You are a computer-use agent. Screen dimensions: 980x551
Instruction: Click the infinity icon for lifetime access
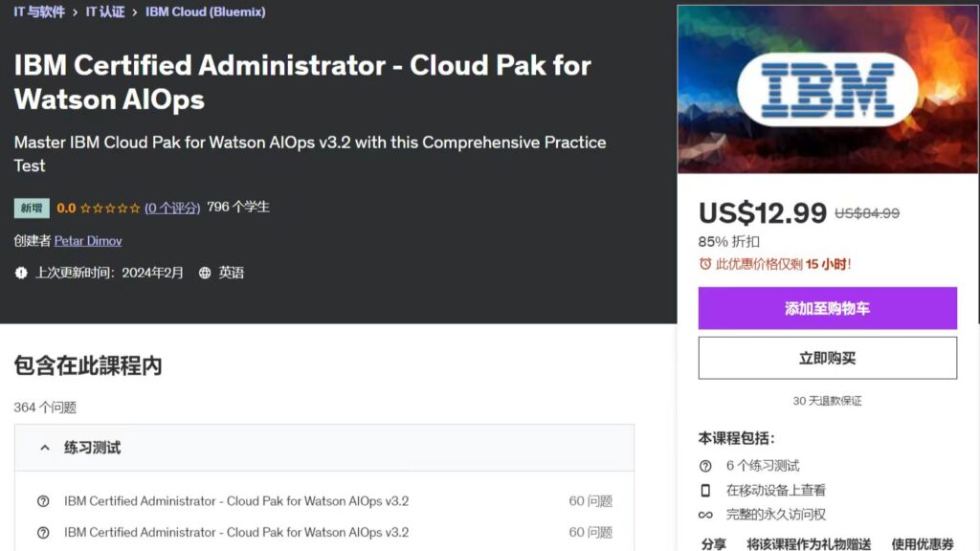705,515
